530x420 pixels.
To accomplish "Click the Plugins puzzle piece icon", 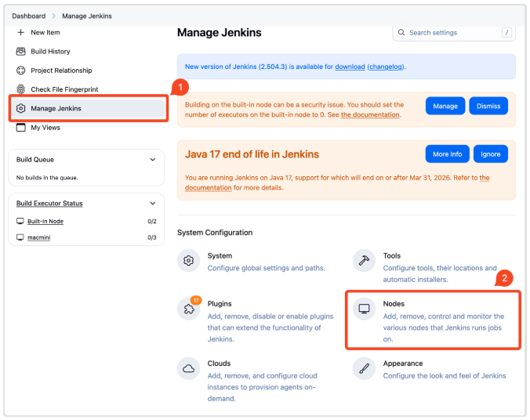I will [x=189, y=309].
